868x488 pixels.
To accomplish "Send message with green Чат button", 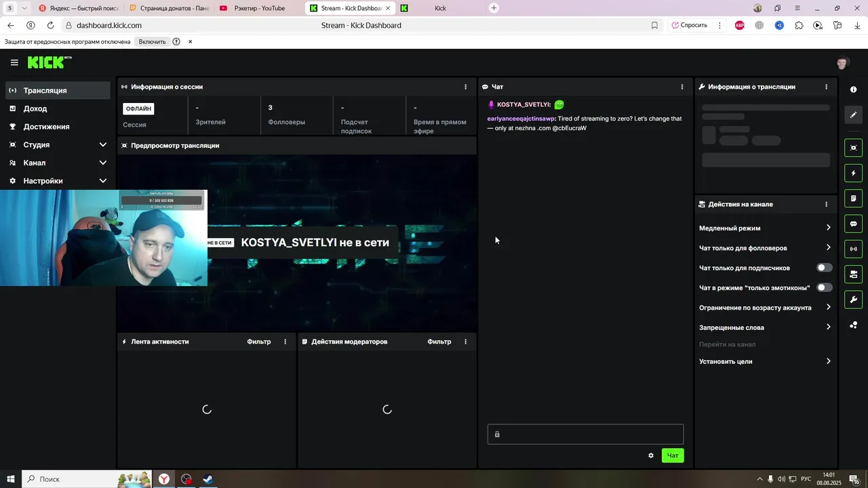I will (x=673, y=455).
